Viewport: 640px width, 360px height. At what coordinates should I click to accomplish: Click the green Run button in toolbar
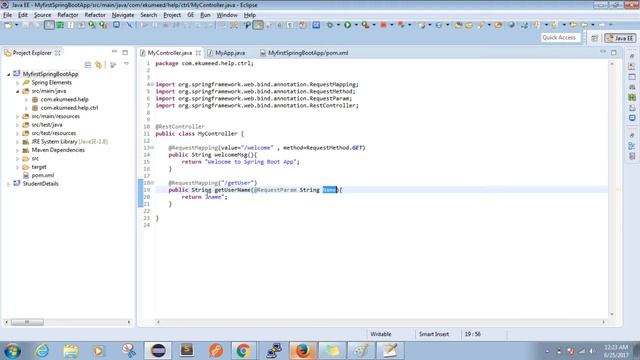point(347,25)
